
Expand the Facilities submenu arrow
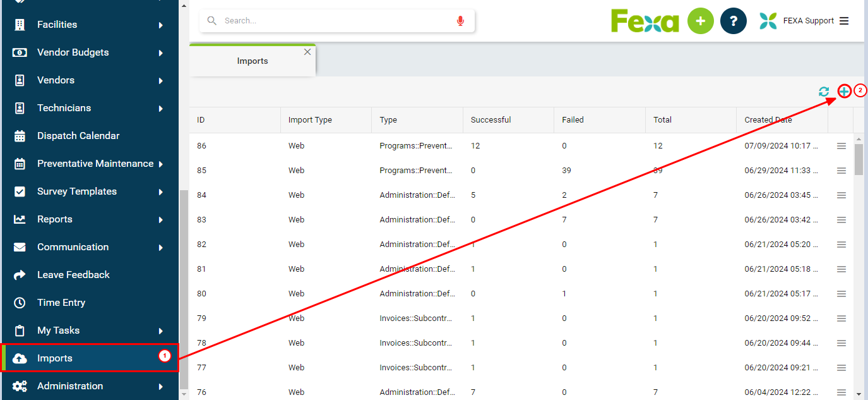161,25
